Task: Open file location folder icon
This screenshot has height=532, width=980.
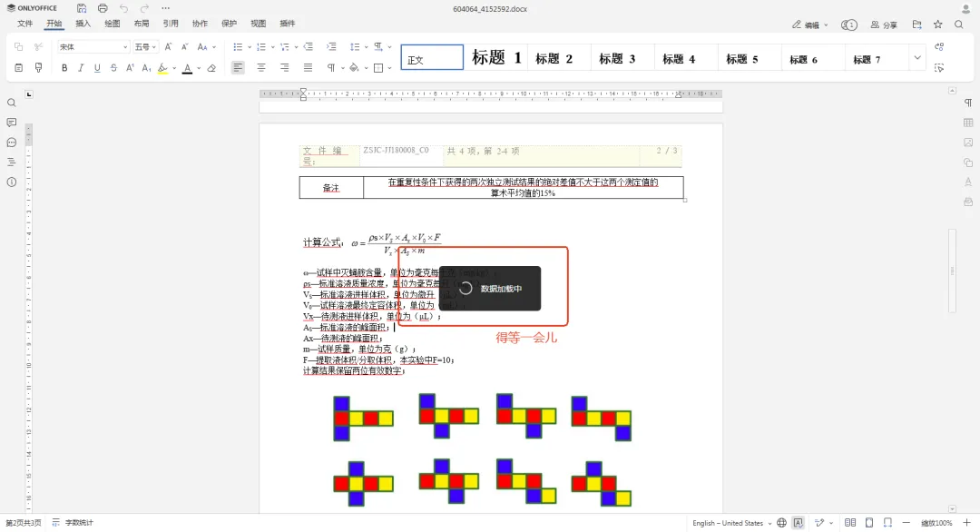Action: click(916, 25)
